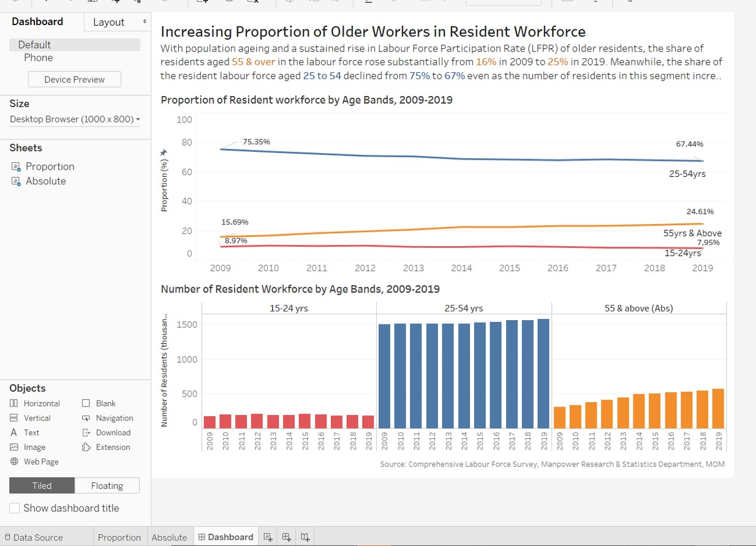Image resolution: width=756 pixels, height=546 pixels.
Task: Pick the Web Page object icon
Action: tap(14, 462)
